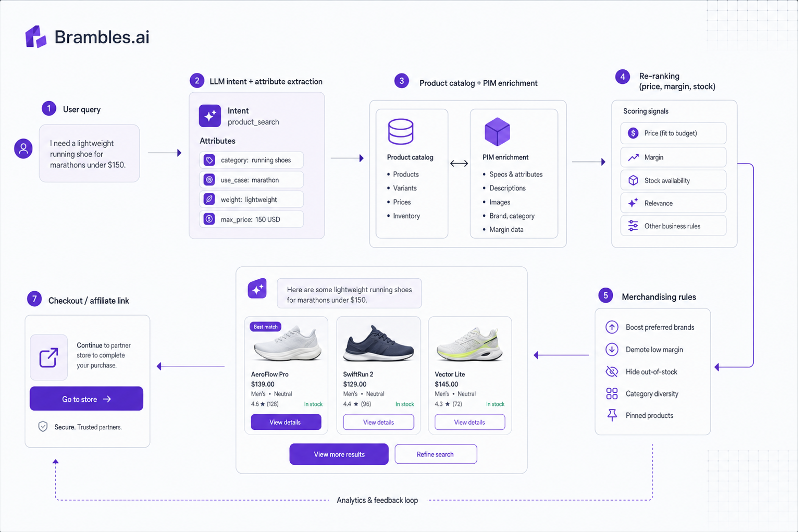
Task: Click the Vector Lite shoe image
Action: click(470, 344)
